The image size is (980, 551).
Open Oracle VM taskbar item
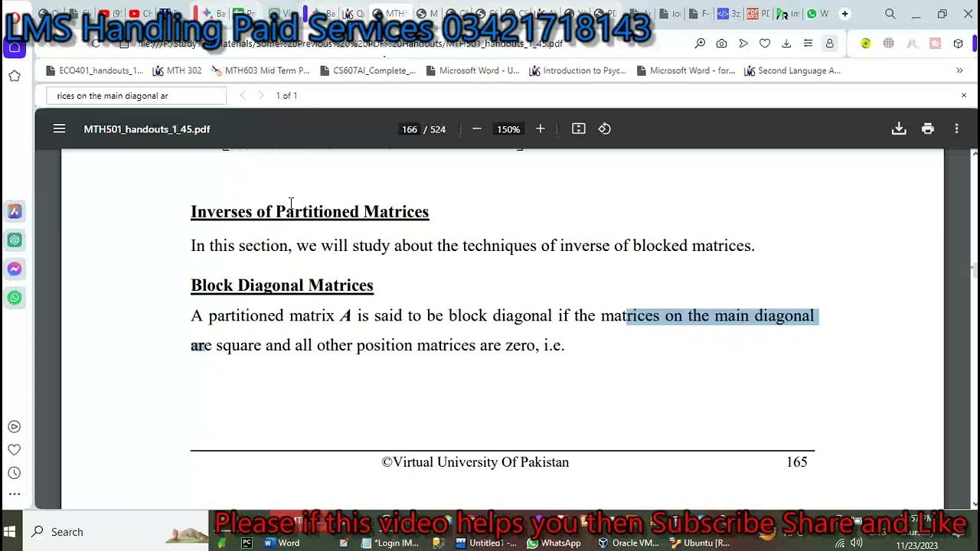point(629,543)
